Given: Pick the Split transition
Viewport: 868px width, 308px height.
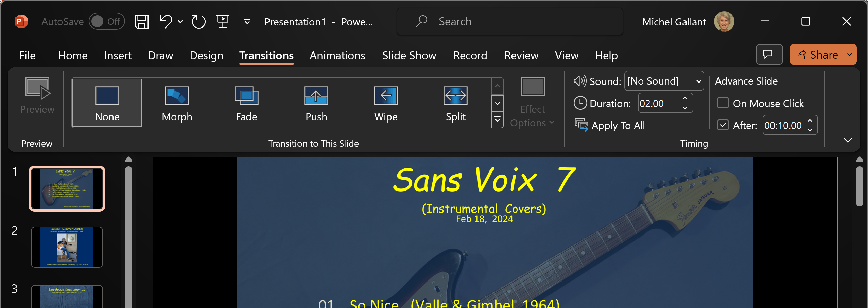Looking at the screenshot, I should click(x=455, y=103).
